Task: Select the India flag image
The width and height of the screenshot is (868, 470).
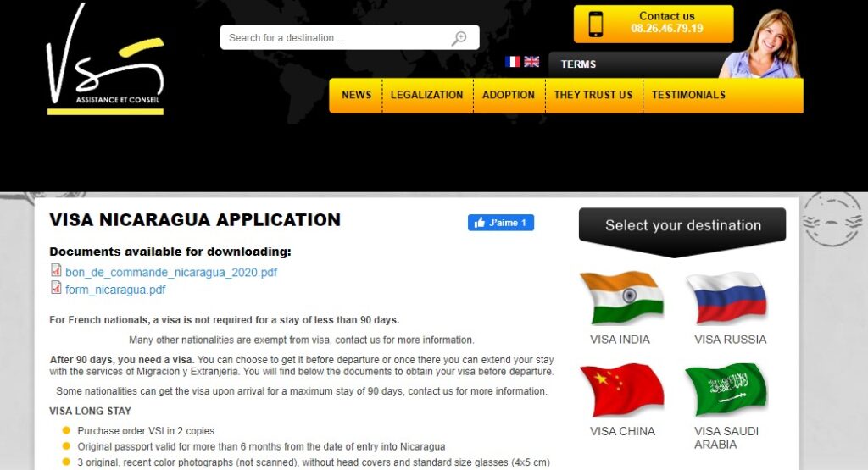Action: pos(621,298)
